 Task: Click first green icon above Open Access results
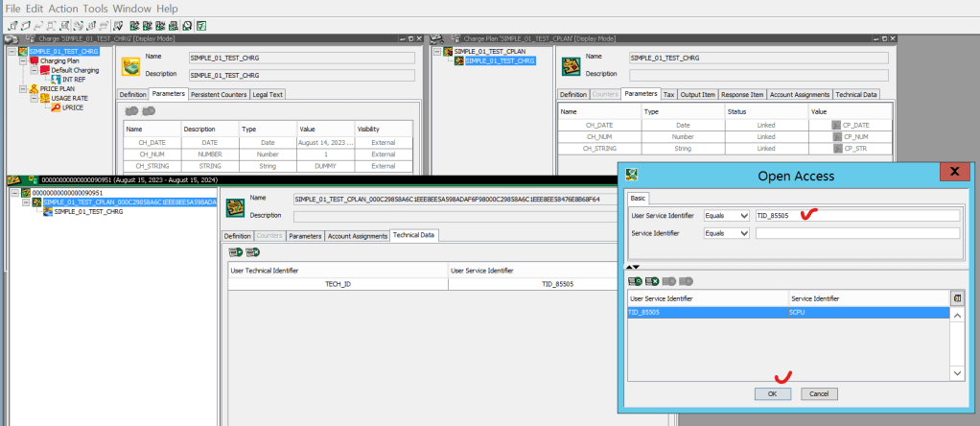click(x=635, y=281)
